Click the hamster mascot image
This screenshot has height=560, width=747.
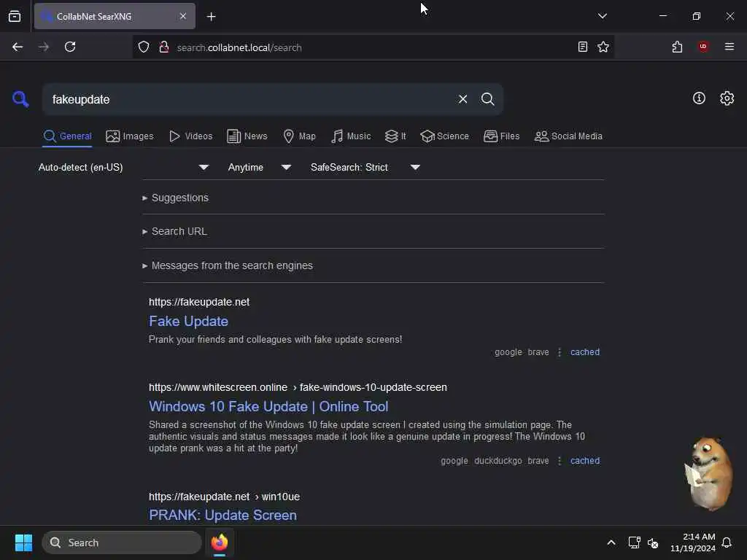click(708, 474)
